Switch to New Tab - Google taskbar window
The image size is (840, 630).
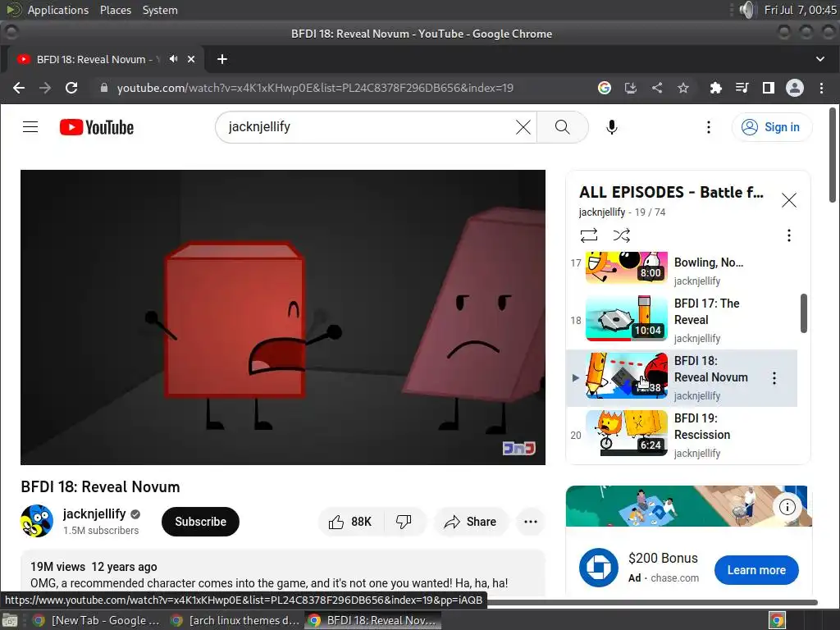(x=97, y=620)
